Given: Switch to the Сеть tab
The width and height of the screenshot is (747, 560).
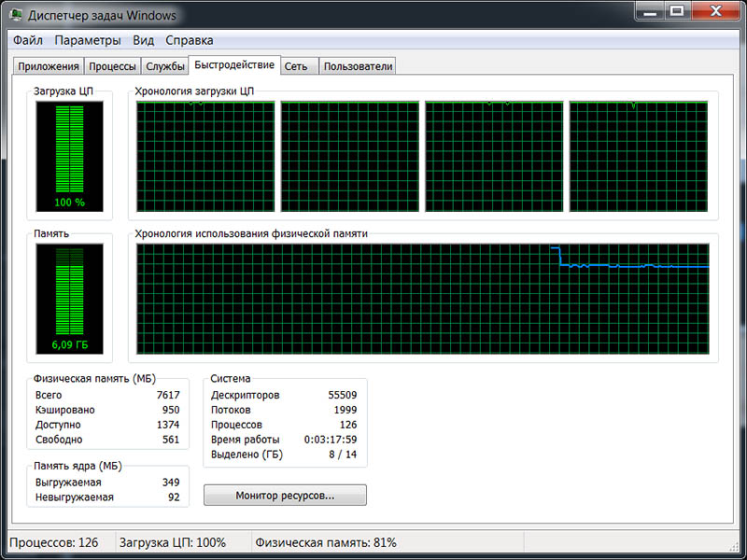Looking at the screenshot, I should (297, 65).
